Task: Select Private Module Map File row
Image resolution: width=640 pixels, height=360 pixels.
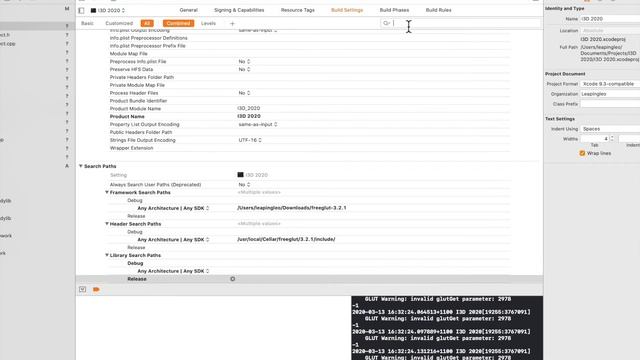Action: (293, 85)
